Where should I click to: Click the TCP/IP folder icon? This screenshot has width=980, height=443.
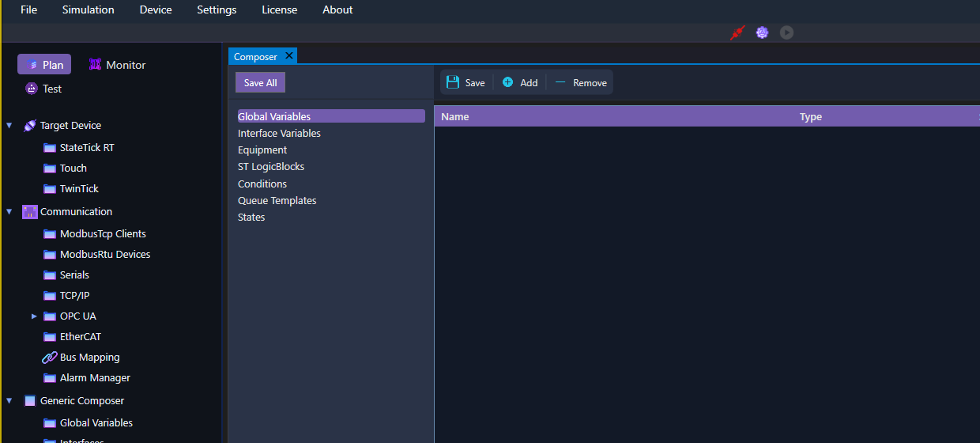click(50, 295)
